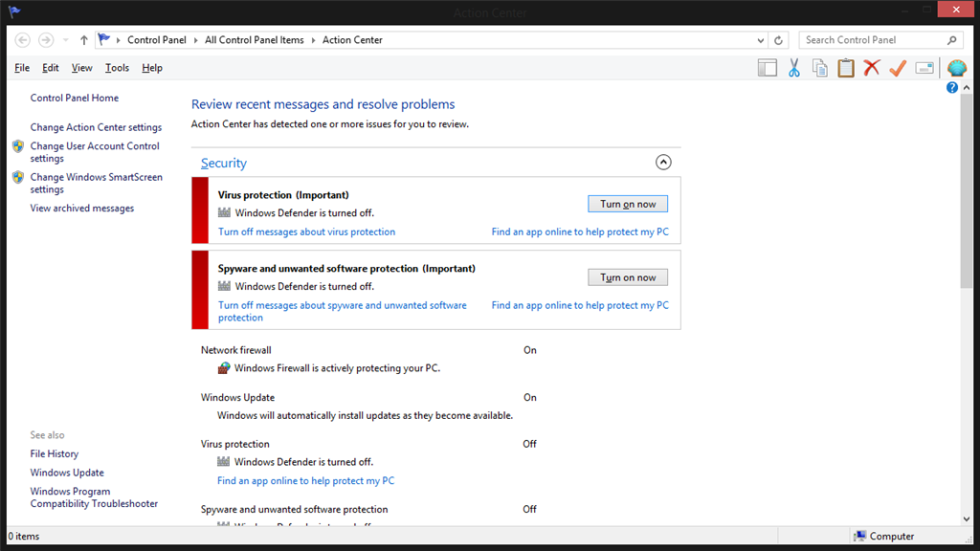This screenshot has height=551, width=980.
Task: Click the search magnifier icon
Action: 952,40
